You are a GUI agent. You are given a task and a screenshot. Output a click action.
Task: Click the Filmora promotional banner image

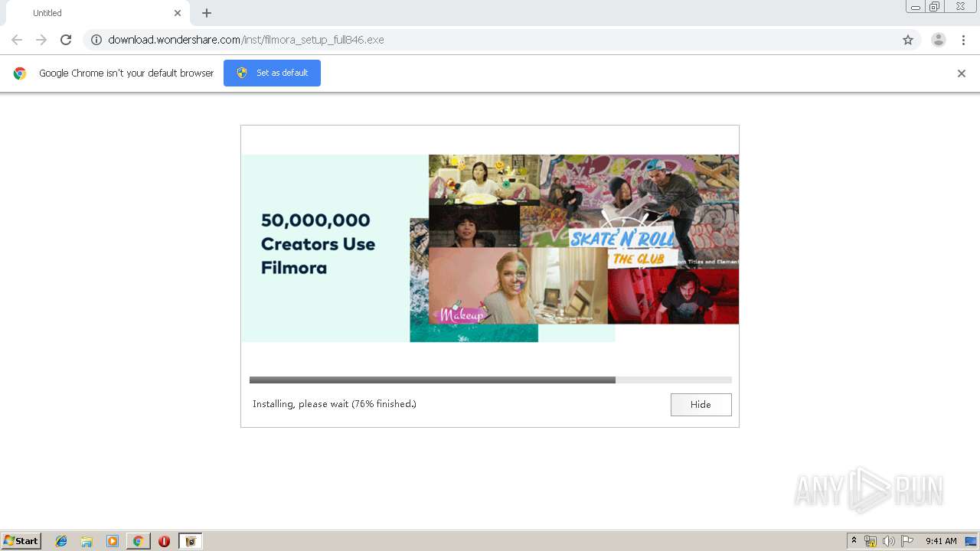[x=490, y=248]
